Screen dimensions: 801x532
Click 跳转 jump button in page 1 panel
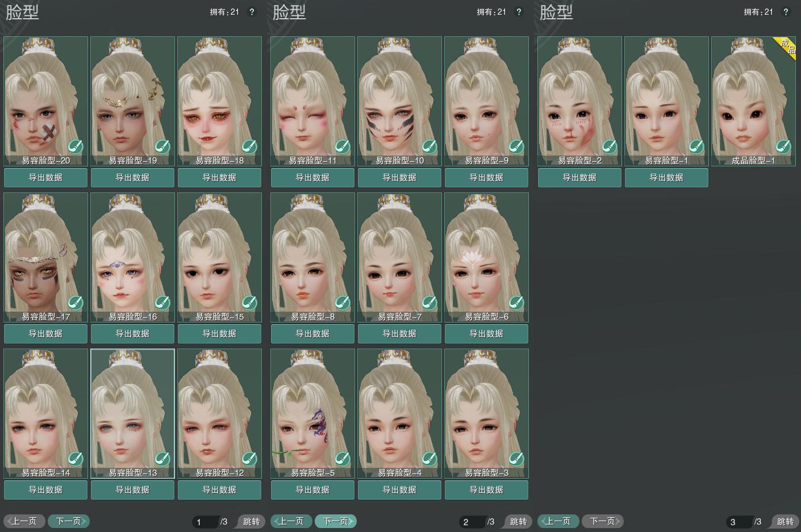(251, 522)
